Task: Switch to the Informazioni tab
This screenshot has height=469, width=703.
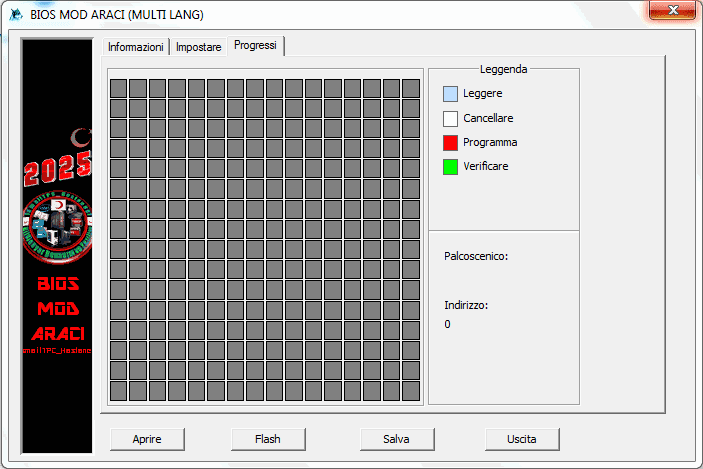Action: coord(135,47)
